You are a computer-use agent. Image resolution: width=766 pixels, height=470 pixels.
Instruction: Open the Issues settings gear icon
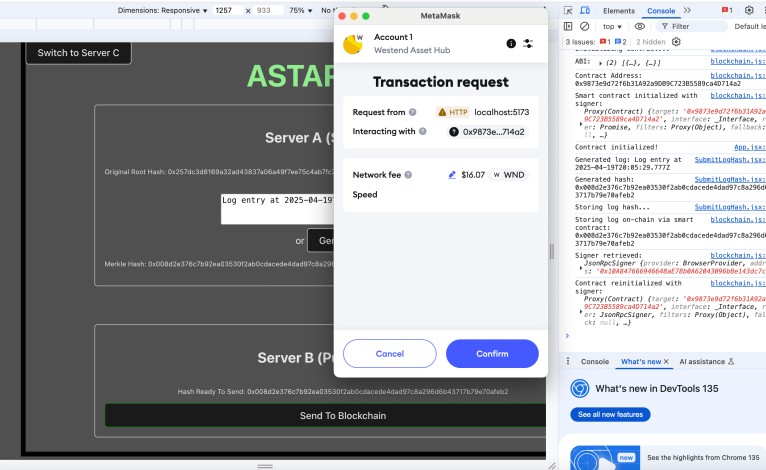676,42
